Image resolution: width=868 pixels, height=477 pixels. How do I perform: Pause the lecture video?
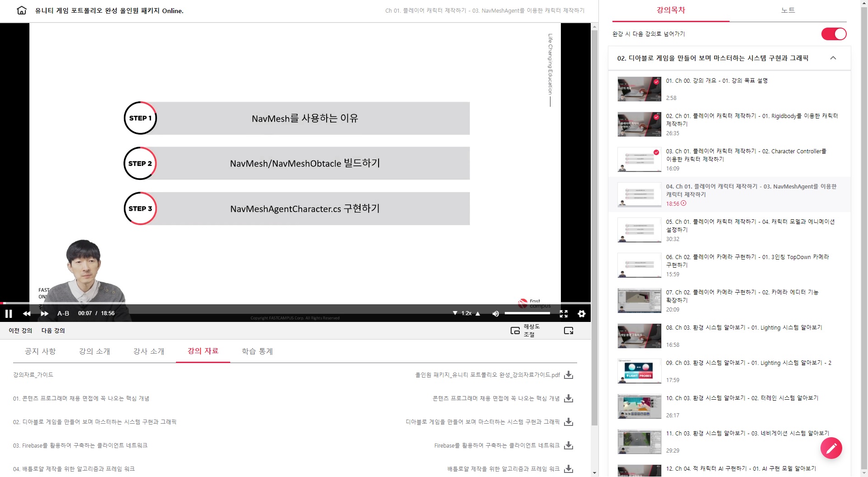[9, 313]
